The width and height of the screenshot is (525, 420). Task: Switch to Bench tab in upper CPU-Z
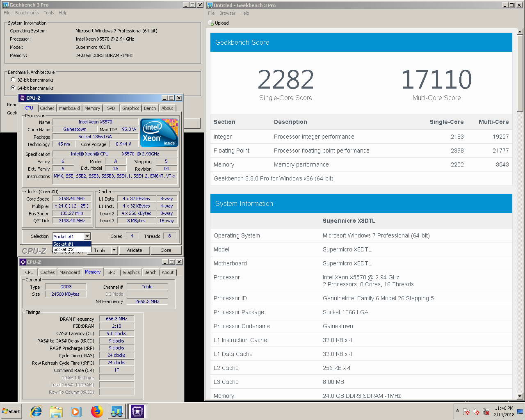pos(150,108)
